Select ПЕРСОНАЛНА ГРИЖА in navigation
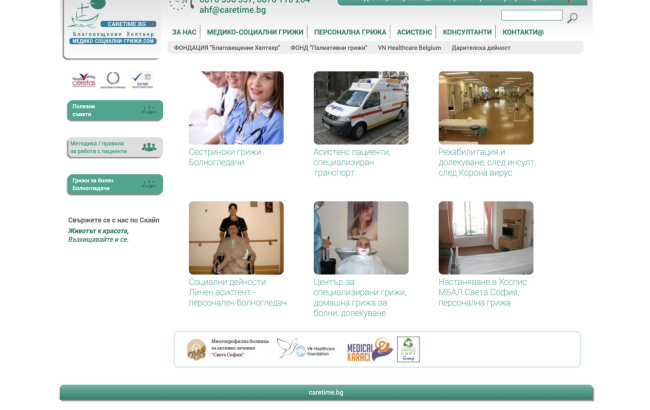 click(x=350, y=32)
